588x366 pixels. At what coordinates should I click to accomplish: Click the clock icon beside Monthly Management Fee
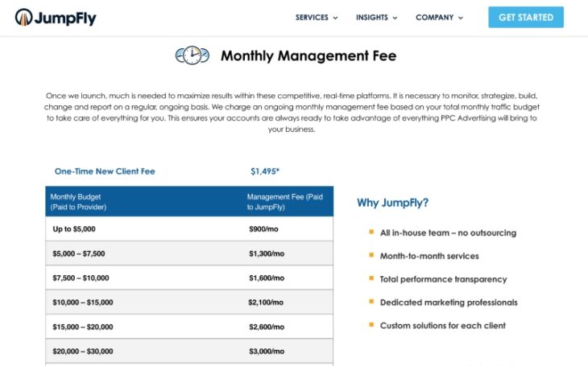192,56
